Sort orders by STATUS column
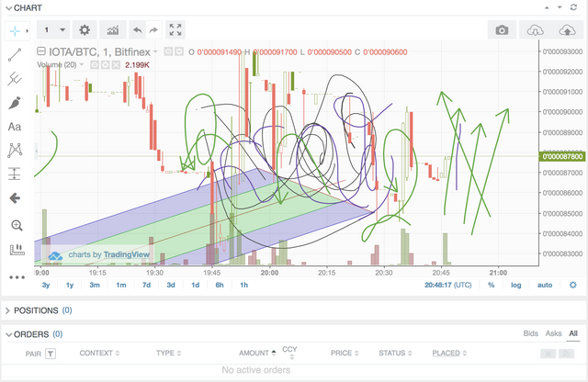Image resolution: width=588 pixels, height=382 pixels. [x=395, y=353]
